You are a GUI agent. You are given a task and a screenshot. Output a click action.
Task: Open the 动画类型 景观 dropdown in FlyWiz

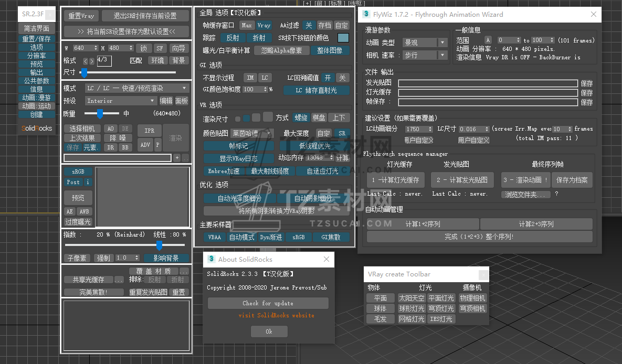click(x=425, y=42)
